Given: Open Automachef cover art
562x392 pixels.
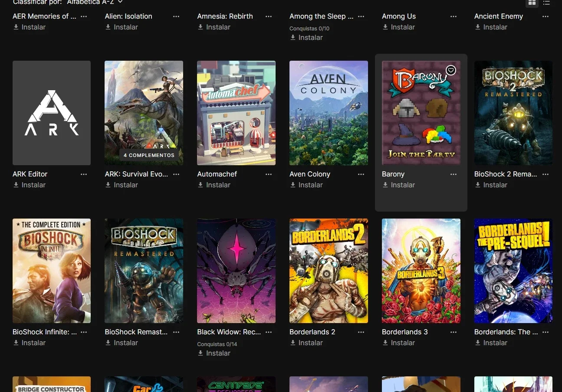Looking at the screenshot, I should click(236, 113).
